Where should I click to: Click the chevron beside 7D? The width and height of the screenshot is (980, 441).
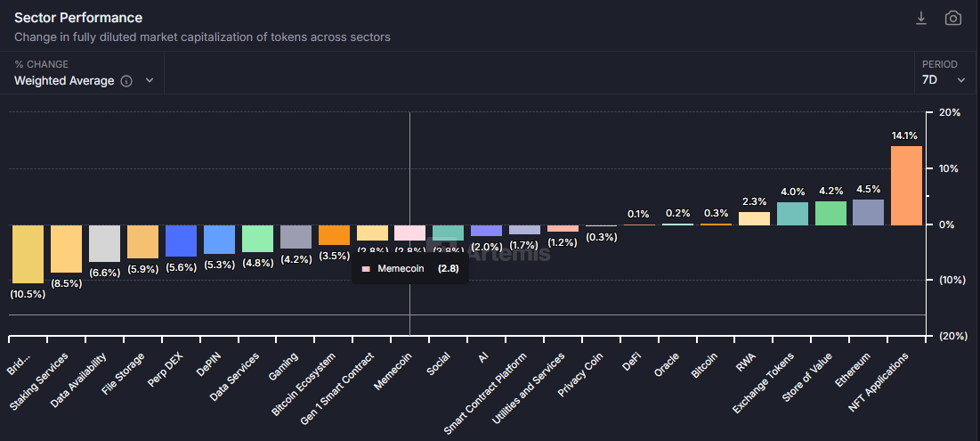pyautogui.click(x=961, y=80)
